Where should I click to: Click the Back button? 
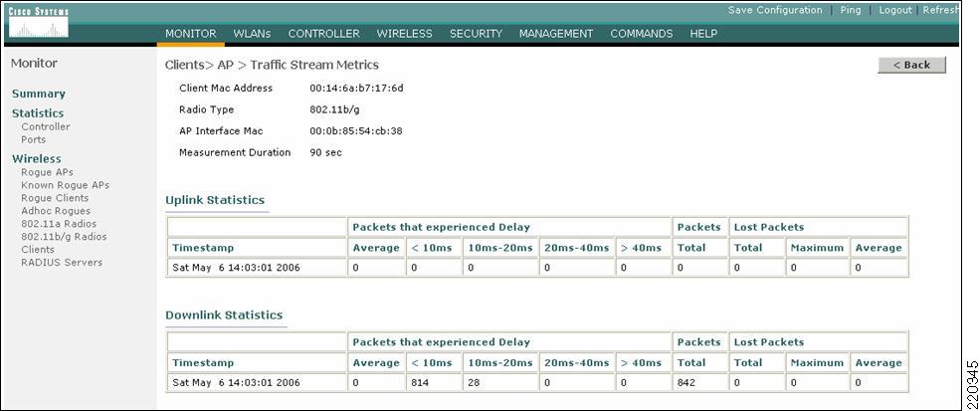911,65
